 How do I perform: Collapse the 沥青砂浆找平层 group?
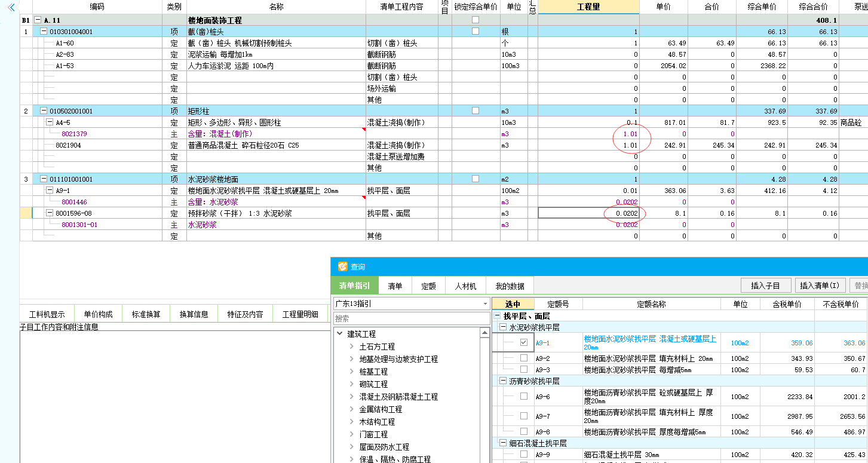tap(503, 381)
